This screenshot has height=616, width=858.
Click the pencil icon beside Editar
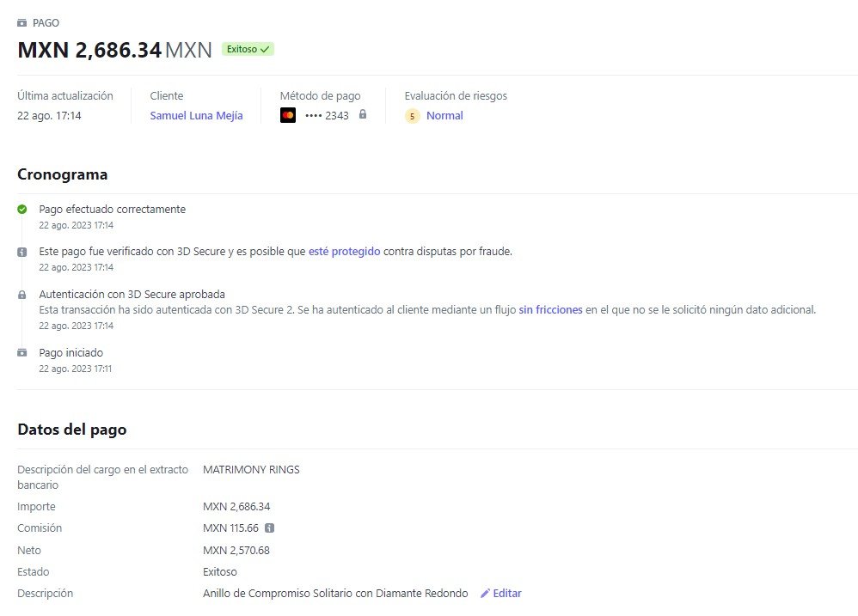point(485,594)
